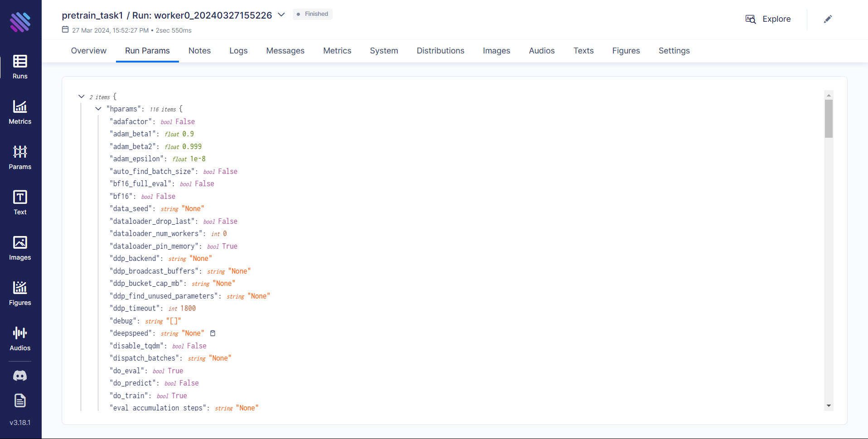Click the Aim logo in sidebar

pos(20,22)
